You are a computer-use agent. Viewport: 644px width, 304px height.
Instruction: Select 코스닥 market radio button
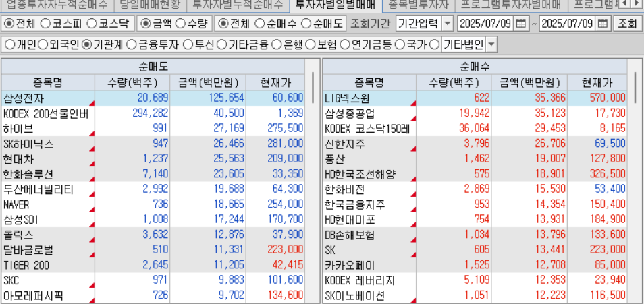tap(92, 24)
